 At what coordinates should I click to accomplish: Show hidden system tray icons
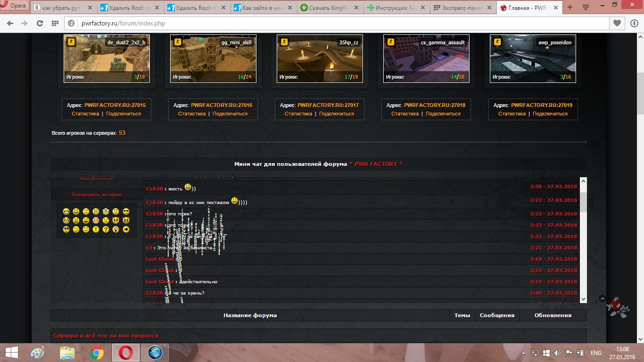point(524,353)
